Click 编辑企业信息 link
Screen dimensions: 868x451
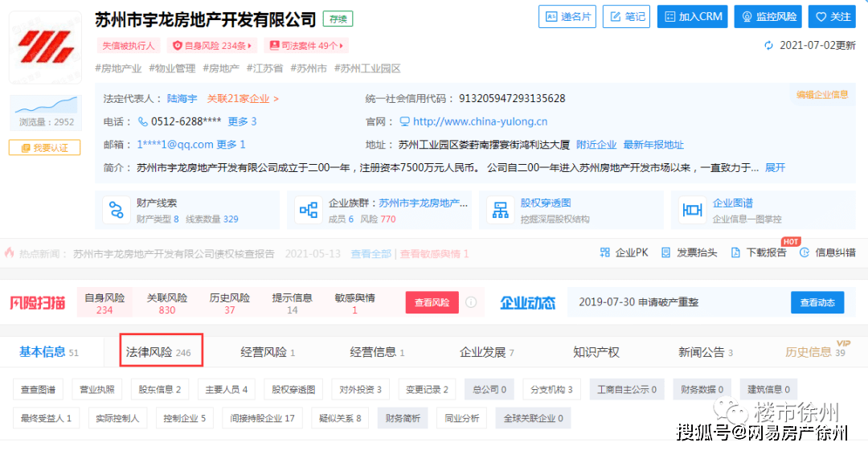pos(822,95)
